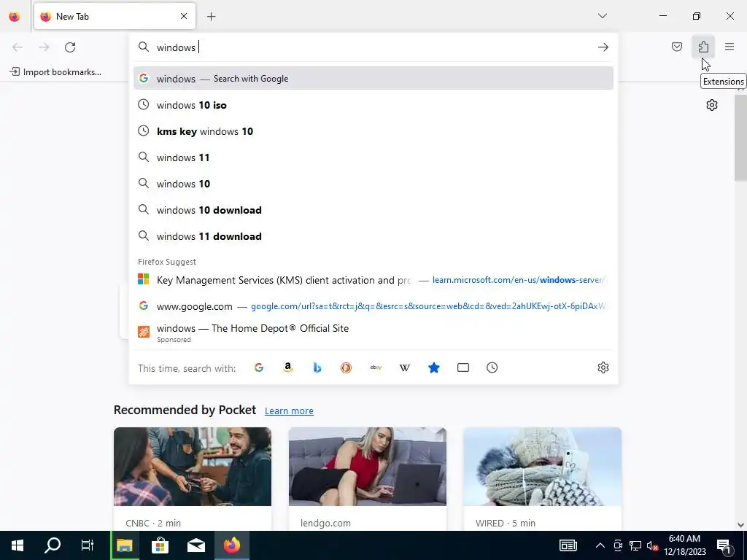
Task: Open the WIRED 5 min story thumbnail
Action: [542, 467]
